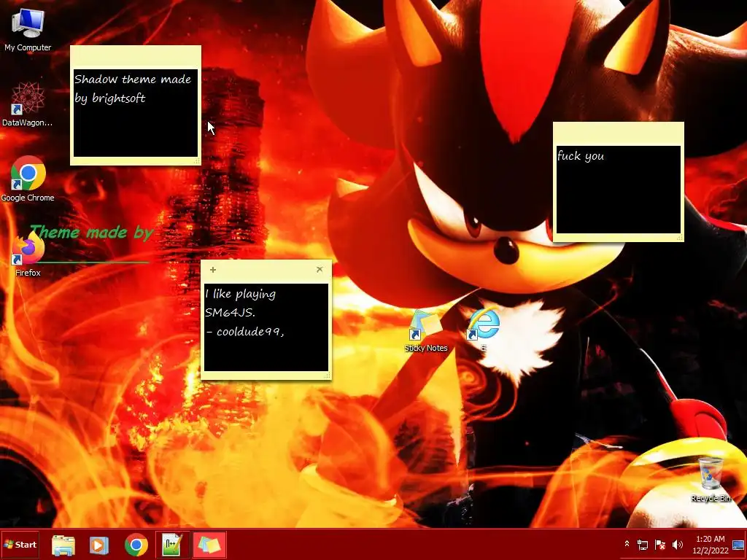747x560 pixels.
Task: Click the 'I like playing' note text area
Action: (266, 327)
